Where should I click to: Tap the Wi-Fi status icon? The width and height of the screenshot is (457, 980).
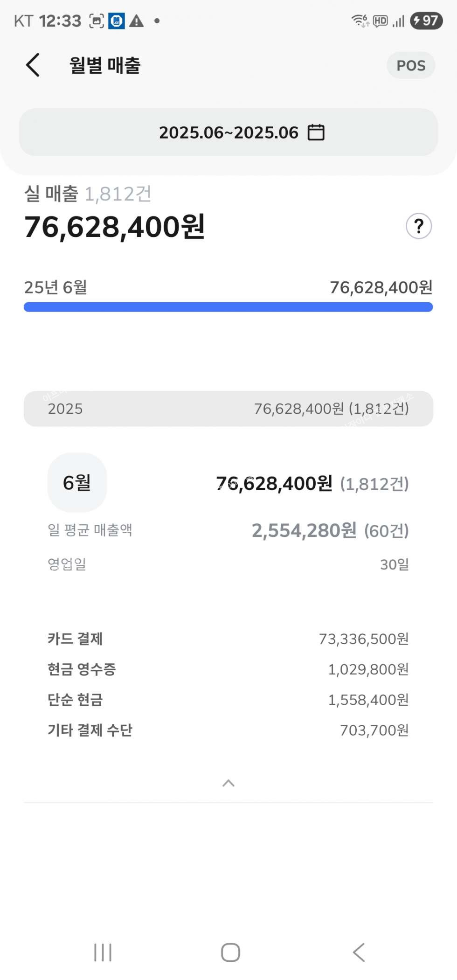pos(360,21)
